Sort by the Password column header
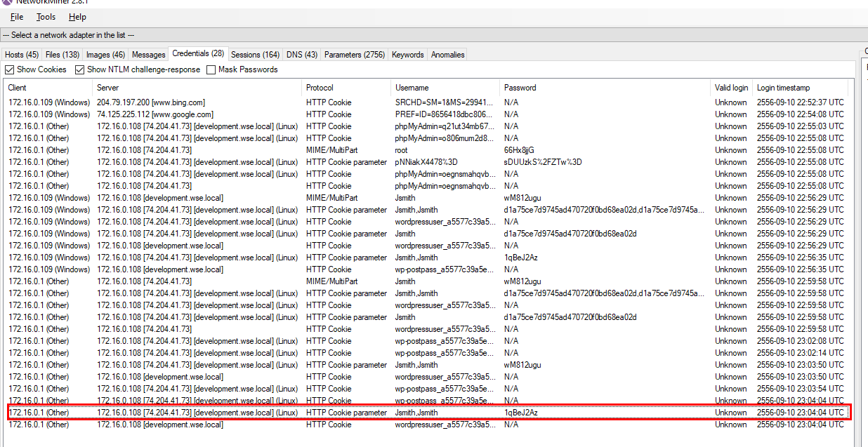The width and height of the screenshot is (868, 447). (x=520, y=88)
